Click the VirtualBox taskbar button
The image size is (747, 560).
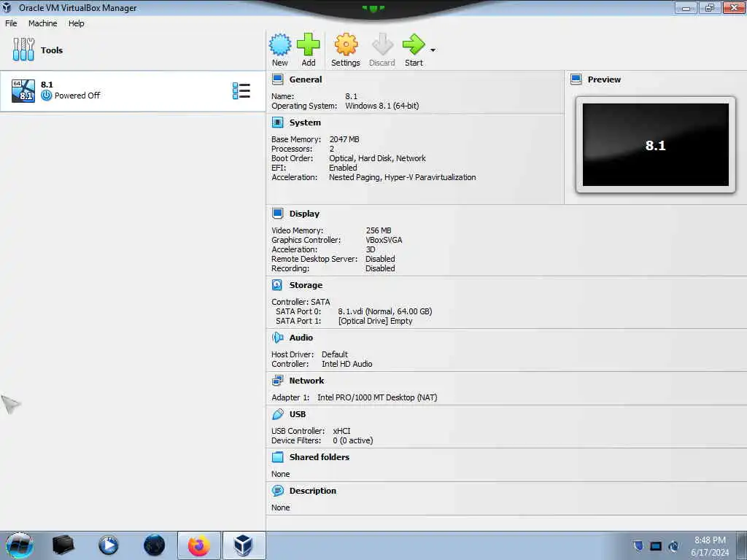pyautogui.click(x=244, y=545)
